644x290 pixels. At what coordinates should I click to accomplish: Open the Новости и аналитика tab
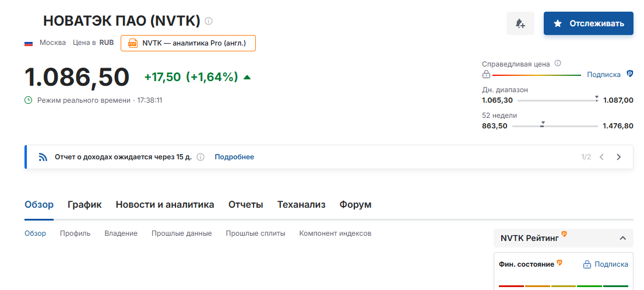(165, 204)
